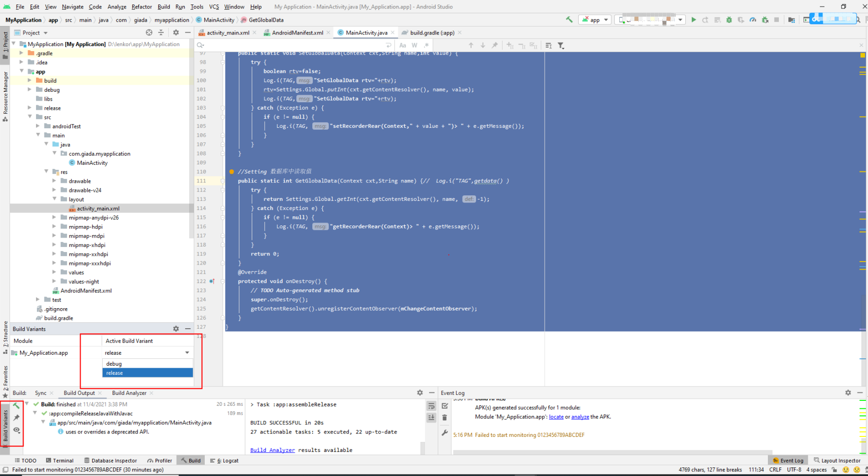Screen dimensions: 868x476
Task: Click Apply Changes and Restart Activity icon
Action: click(x=705, y=20)
